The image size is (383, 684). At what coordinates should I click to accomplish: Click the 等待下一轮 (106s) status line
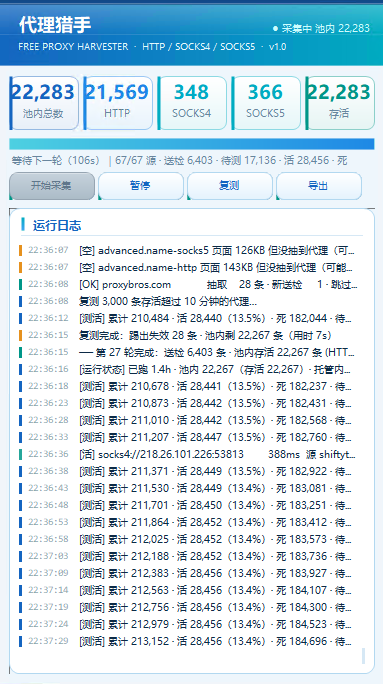pos(179,161)
